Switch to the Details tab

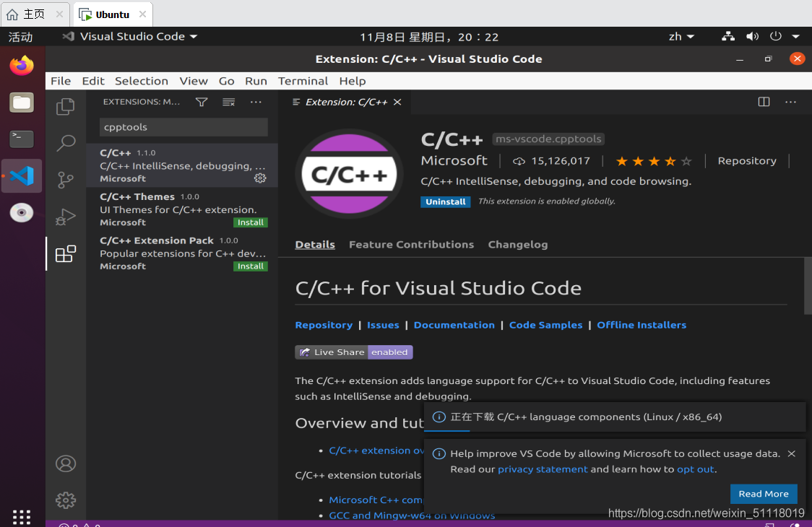(315, 244)
